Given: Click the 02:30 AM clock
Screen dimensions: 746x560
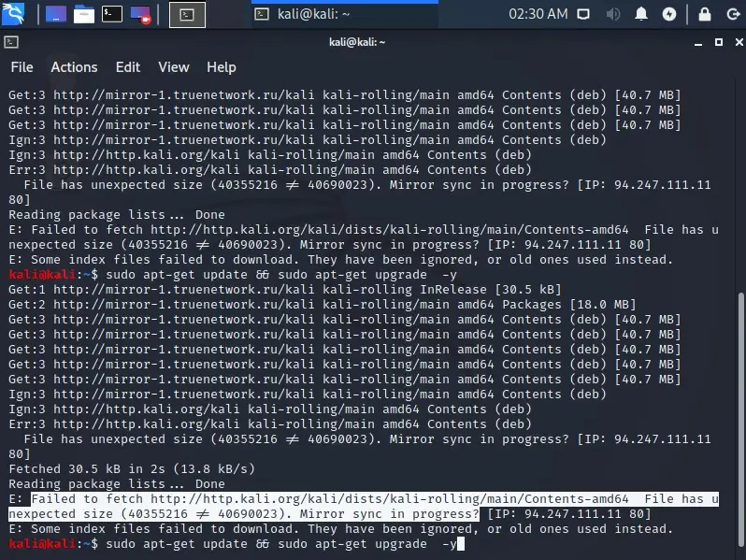Looking at the screenshot, I should pos(538,14).
